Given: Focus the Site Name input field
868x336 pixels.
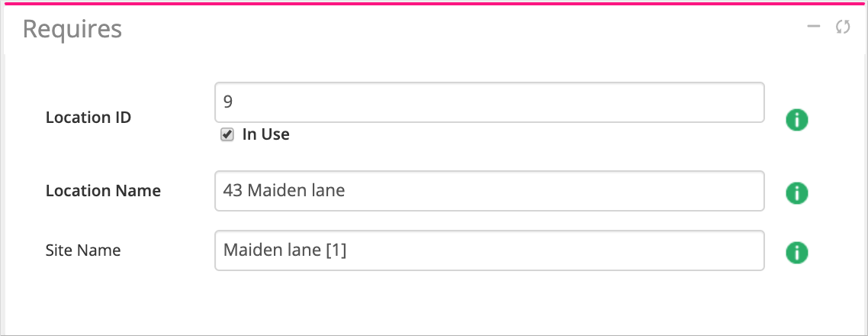Looking at the screenshot, I should pyautogui.click(x=489, y=250).
